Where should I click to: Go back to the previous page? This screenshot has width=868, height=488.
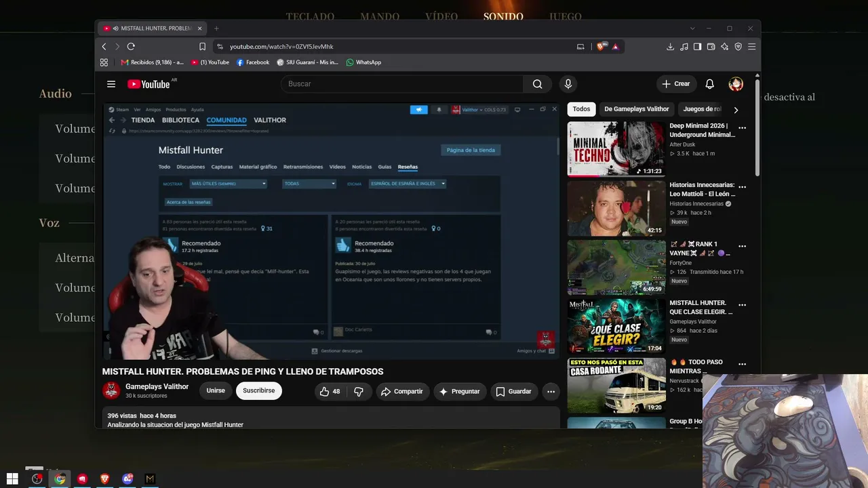[x=104, y=47]
